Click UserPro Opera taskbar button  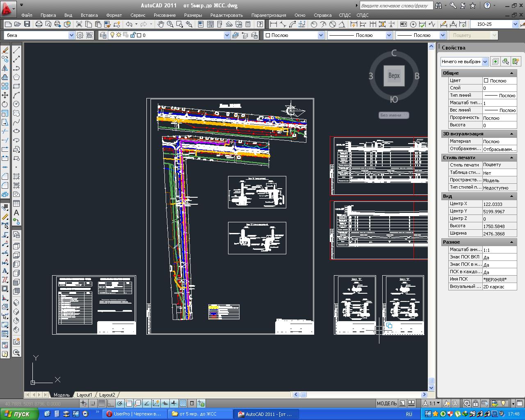point(135,414)
